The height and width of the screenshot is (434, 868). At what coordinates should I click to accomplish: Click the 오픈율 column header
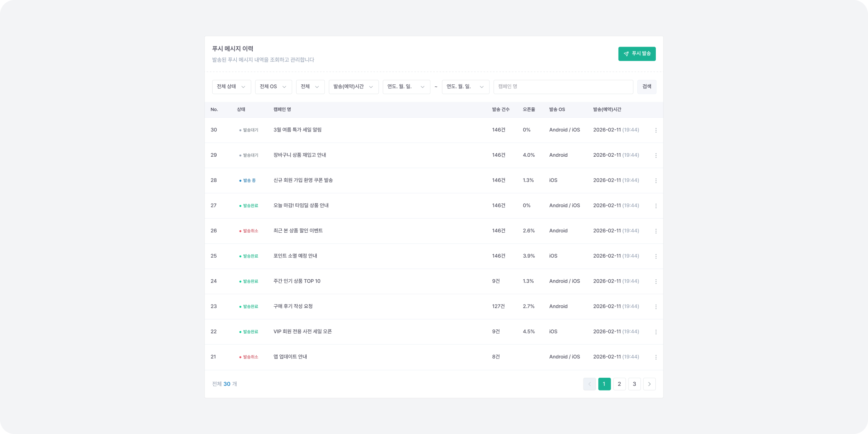[x=529, y=110]
